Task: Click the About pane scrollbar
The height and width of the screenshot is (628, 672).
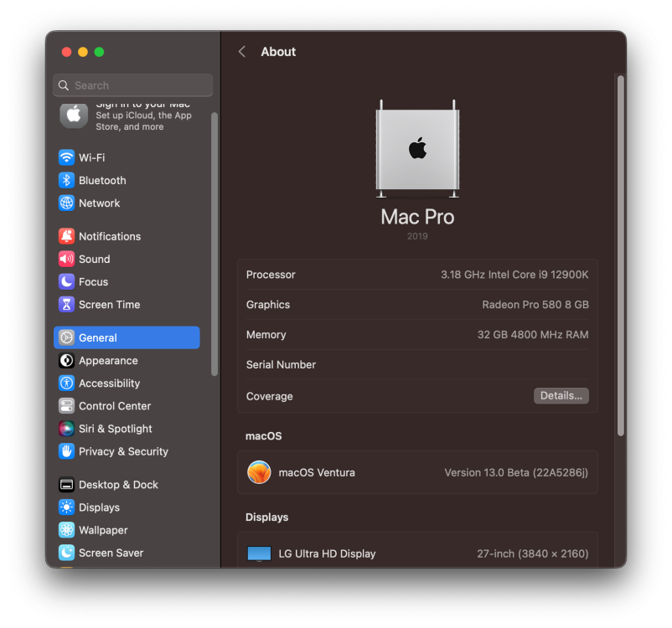Action: [x=621, y=256]
